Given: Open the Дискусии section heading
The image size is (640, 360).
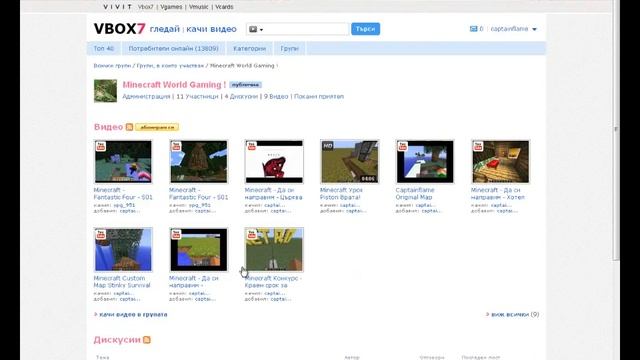Looking at the screenshot, I should tap(117, 340).
